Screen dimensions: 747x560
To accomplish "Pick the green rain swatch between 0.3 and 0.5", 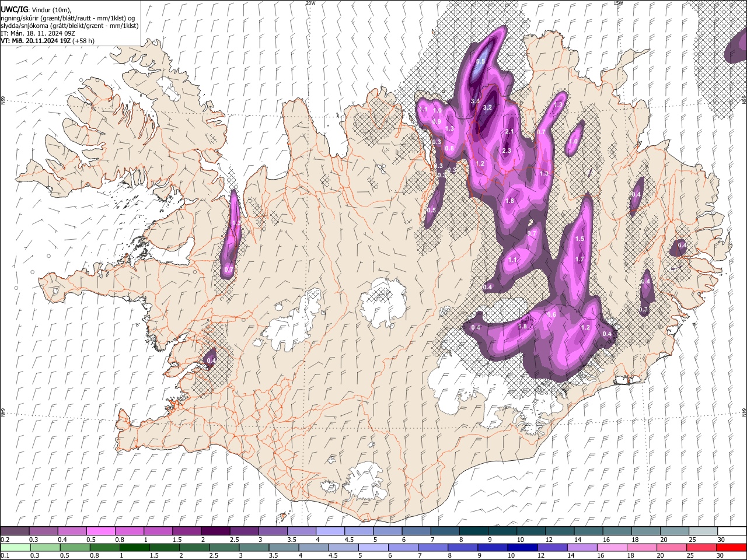I will click(44, 547).
